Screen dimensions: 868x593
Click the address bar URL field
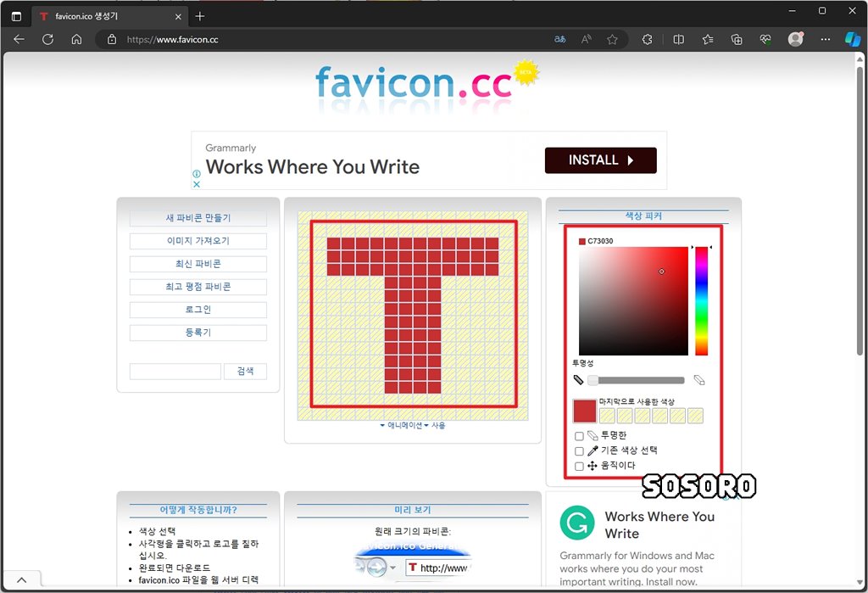[332, 39]
